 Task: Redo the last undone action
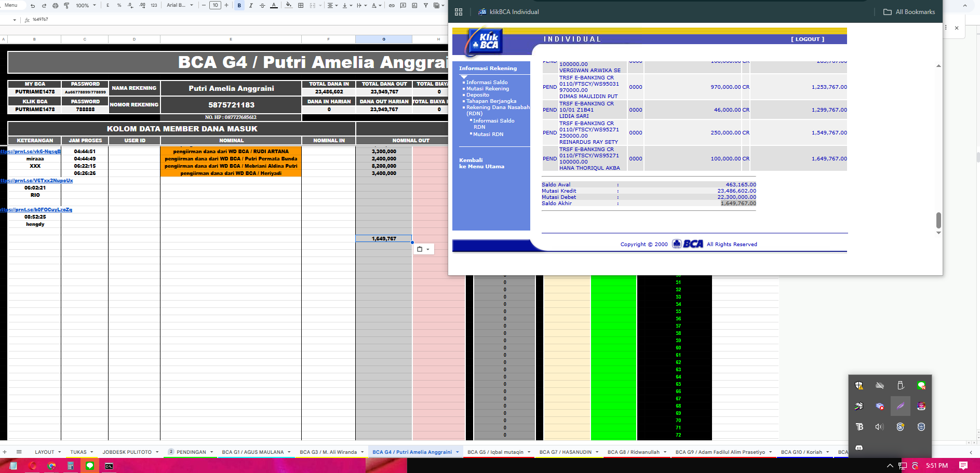[x=44, y=5]
